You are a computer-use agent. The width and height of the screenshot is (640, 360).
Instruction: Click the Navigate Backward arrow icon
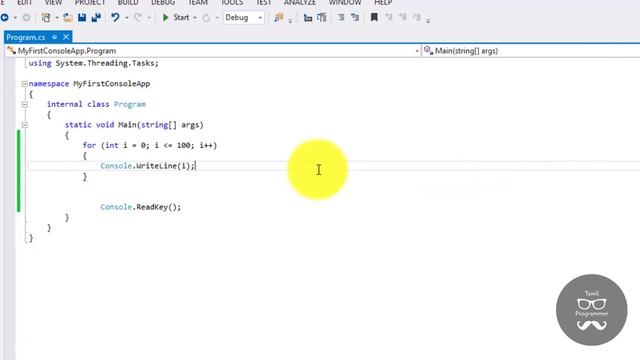[x=5, y=18]
